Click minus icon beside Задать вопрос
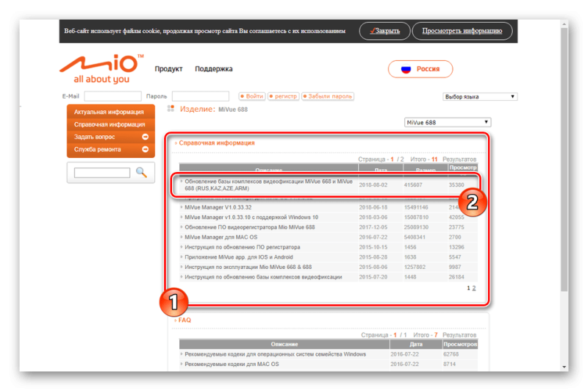Viewport: 588px width, 391px height. click(x=145, y=137)
